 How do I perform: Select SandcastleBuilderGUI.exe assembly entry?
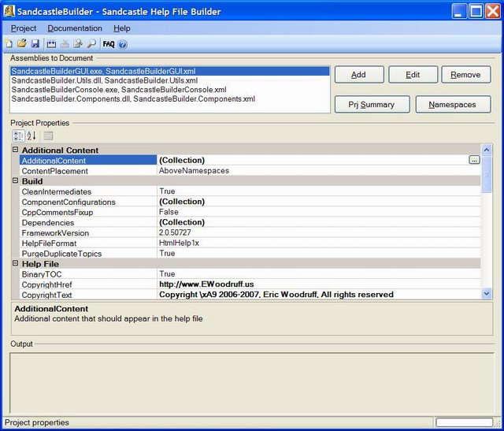click(170, 71)
